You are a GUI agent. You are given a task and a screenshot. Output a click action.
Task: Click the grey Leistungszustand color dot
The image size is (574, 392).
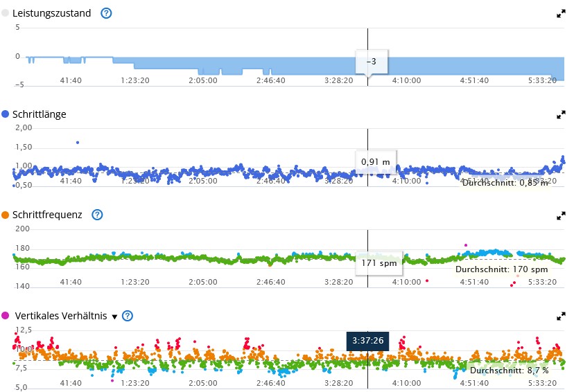(x=6, y=13)
